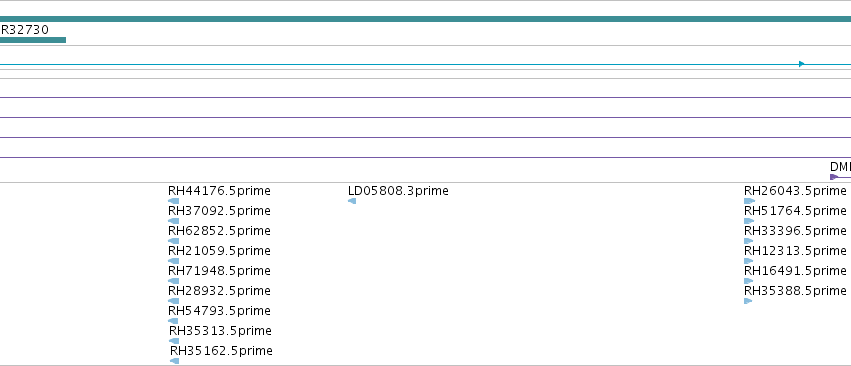Image resolution: width=851 pixels, height=366 pixels.
Task: Click the RH35313.5prime label
Action: coord(220,331)
